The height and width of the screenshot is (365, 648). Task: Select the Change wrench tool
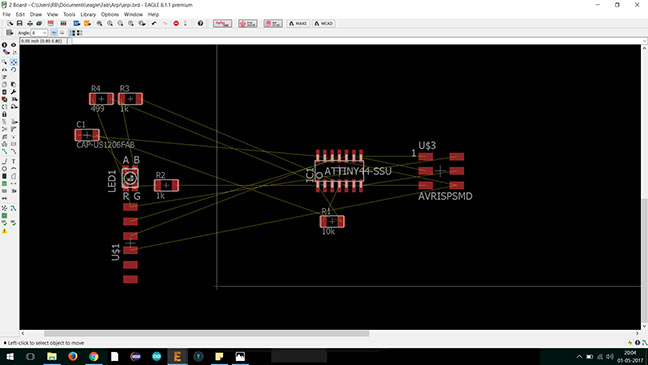pos(14,91)
